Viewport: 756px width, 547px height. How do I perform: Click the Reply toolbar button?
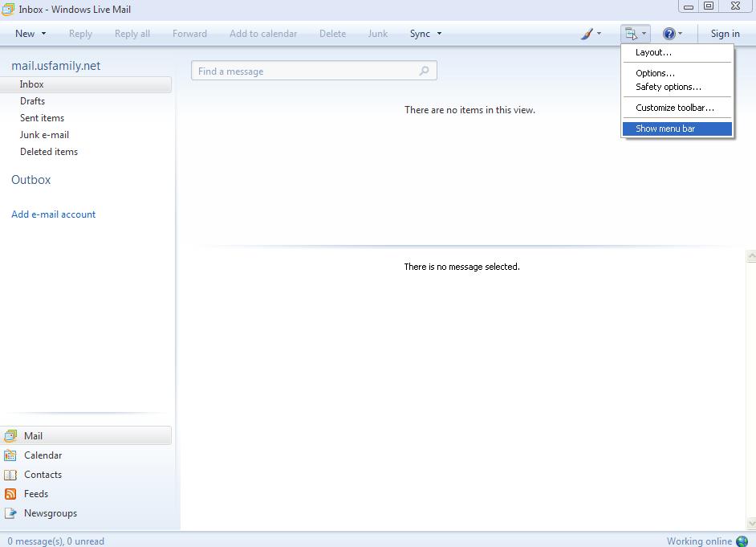80,34
